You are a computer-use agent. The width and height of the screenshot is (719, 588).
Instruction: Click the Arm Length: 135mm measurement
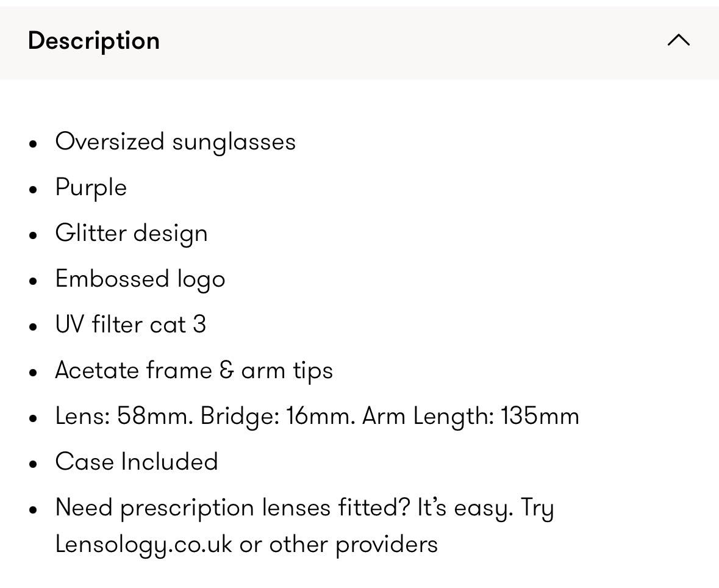pos(471,417)
